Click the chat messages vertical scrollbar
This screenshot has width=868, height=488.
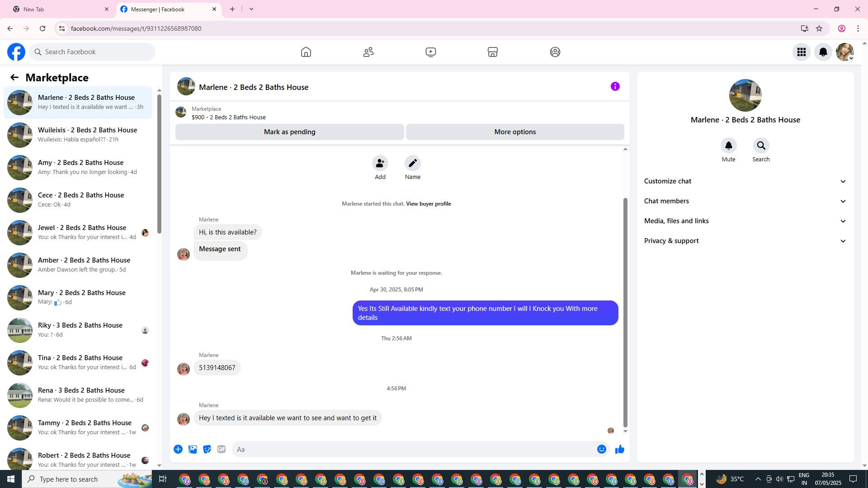pyautogui.click(x=625, y=312)
